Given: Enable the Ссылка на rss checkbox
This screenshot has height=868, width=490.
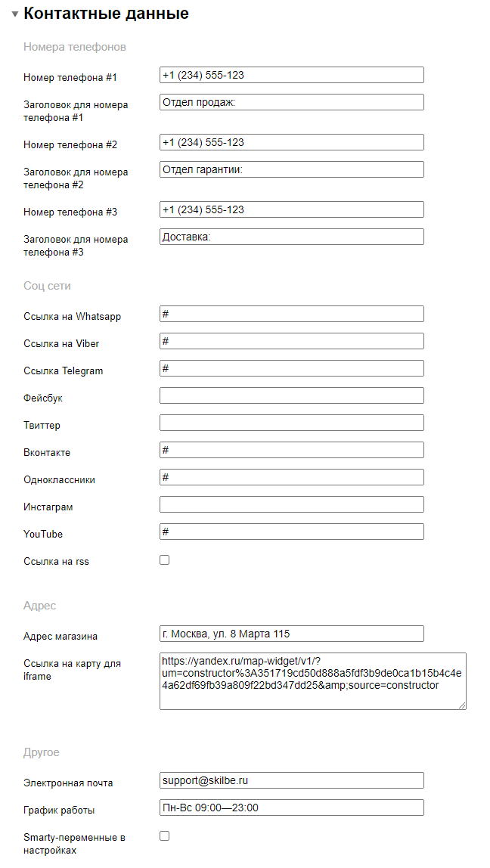Looking at the screenshot, I should [x=164, y=560].
